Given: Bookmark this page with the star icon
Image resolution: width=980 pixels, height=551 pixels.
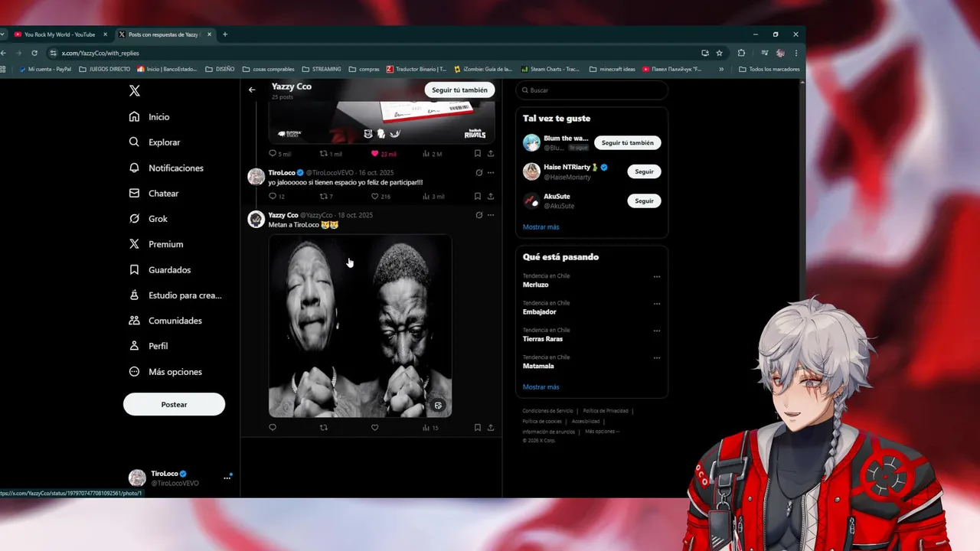Looking at the screenshot, I should pos(719,53).
